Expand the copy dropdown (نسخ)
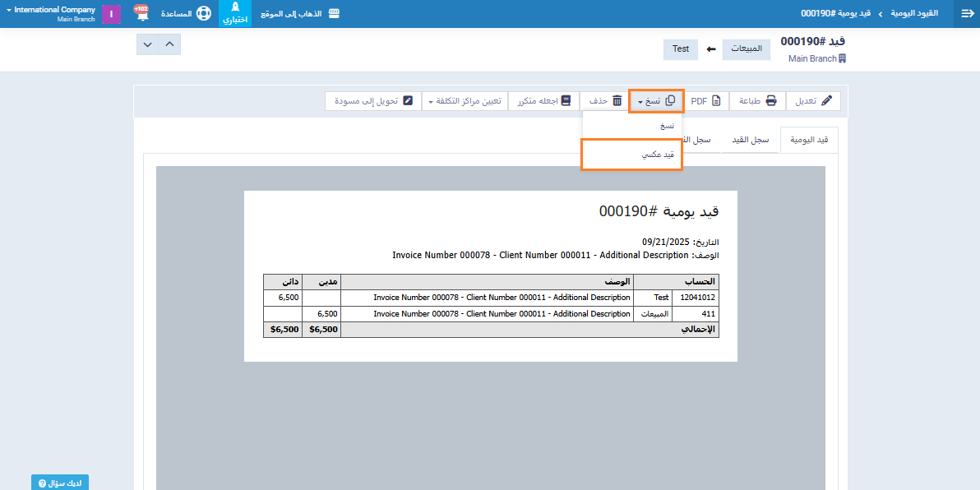Viewport: 980px width, 490px height. pos(656,101)
